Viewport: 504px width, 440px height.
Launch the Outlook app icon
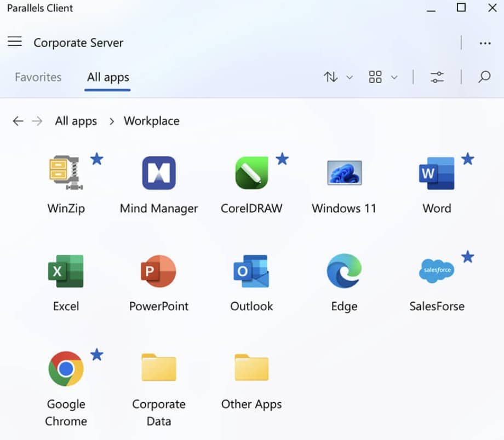251,271
